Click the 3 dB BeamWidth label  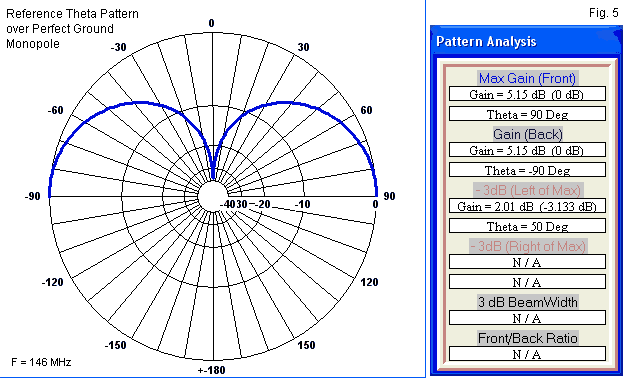(527, 302)
